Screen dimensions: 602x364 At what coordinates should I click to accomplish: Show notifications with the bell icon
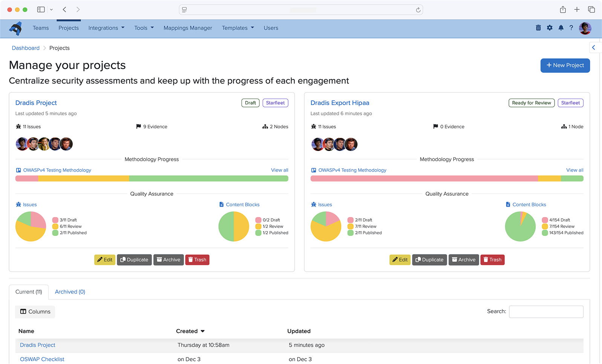561,28
